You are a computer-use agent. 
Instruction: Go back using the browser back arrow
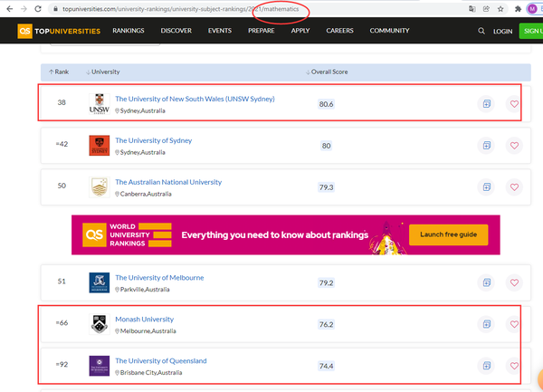point(10,9)
